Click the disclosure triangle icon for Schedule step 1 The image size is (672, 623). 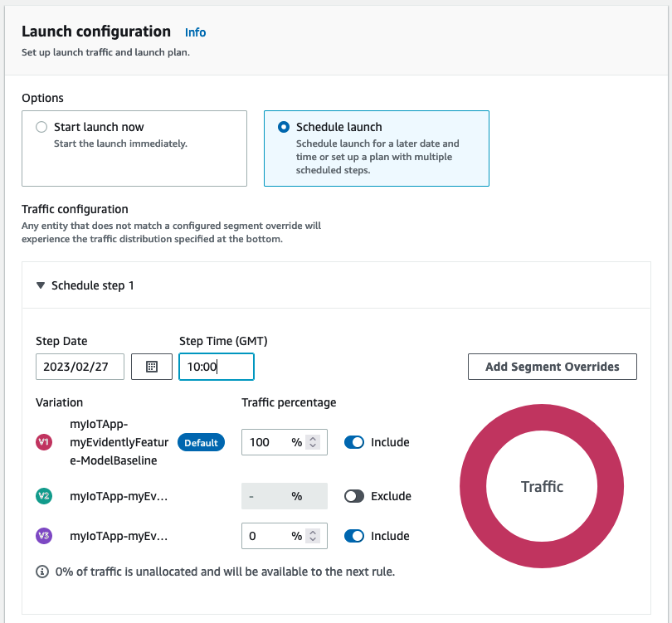point(41,285)
